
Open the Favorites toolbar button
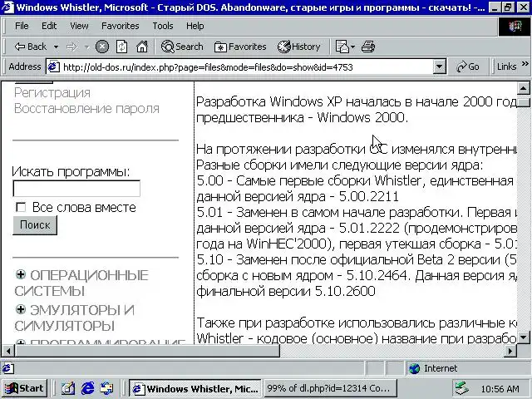point(240,47)
